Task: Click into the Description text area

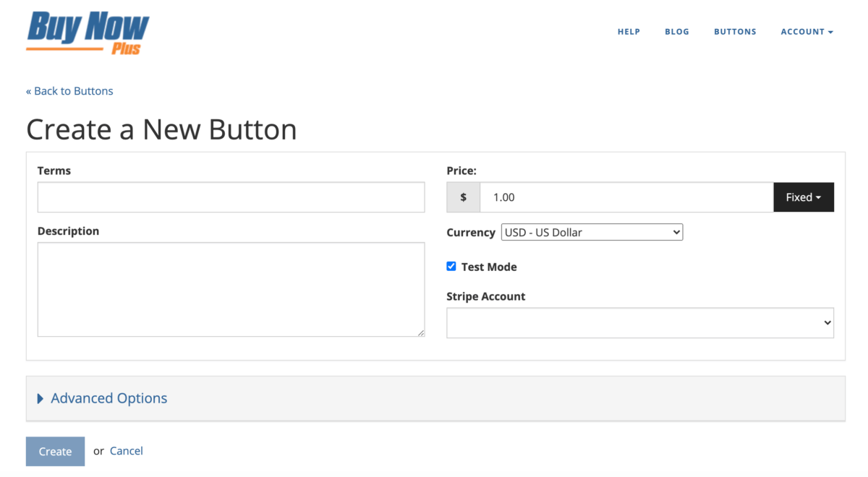Action: pos(231,289)
